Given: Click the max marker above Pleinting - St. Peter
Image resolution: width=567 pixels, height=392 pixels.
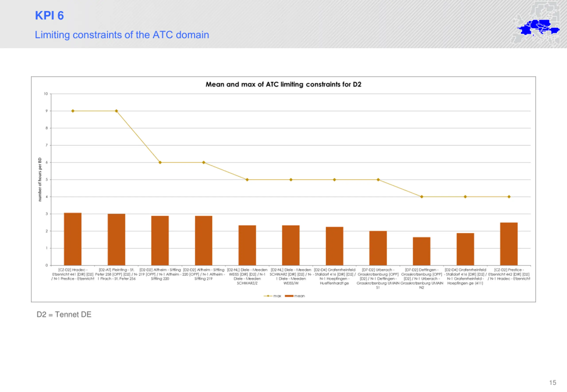Looking at the screenshot, I should point(116,111).
